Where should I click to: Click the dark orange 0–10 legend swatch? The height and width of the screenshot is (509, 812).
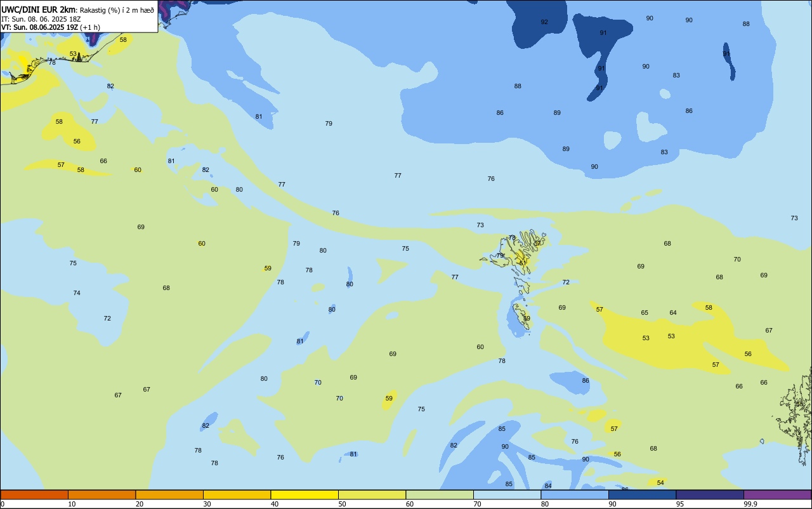click(x=34, y=494)
